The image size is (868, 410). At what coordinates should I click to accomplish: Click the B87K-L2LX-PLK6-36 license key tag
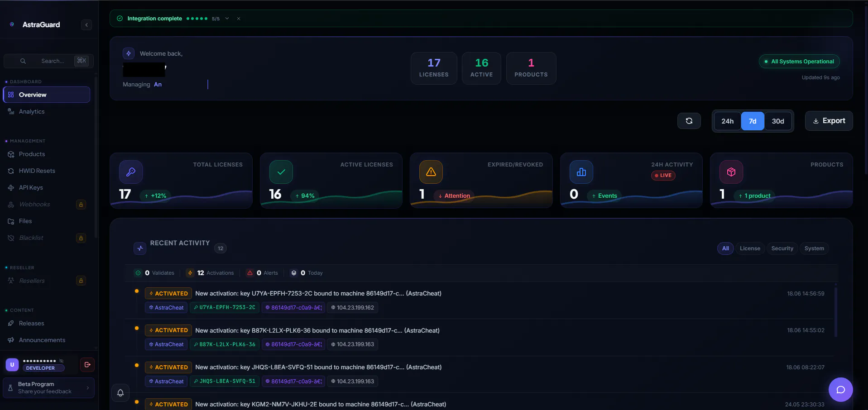(x=225, y=344)
